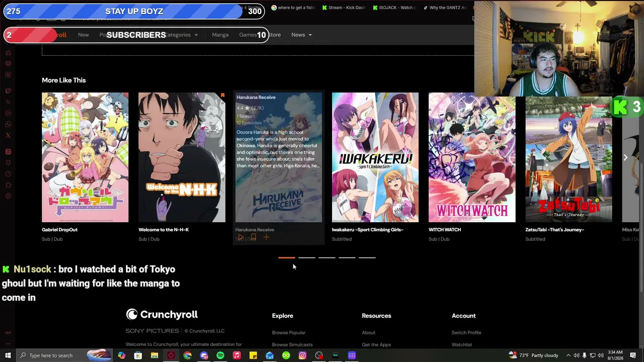Open Watchlist footer link
Screen dimensions: 644x362
pyautogui.click(x=462, y=345)
